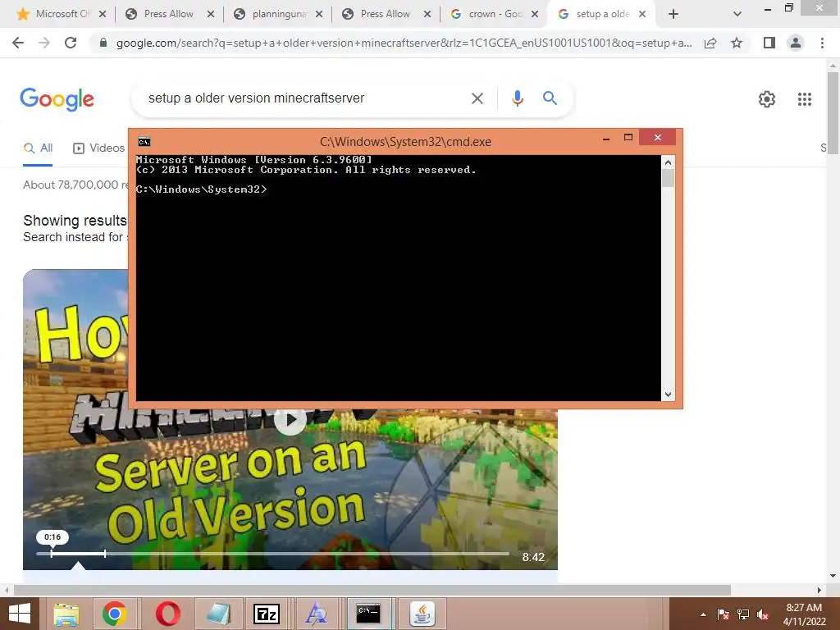View site info via the lock icon
The width and height of the screenshot is (840, 630).
pos(103,43)
